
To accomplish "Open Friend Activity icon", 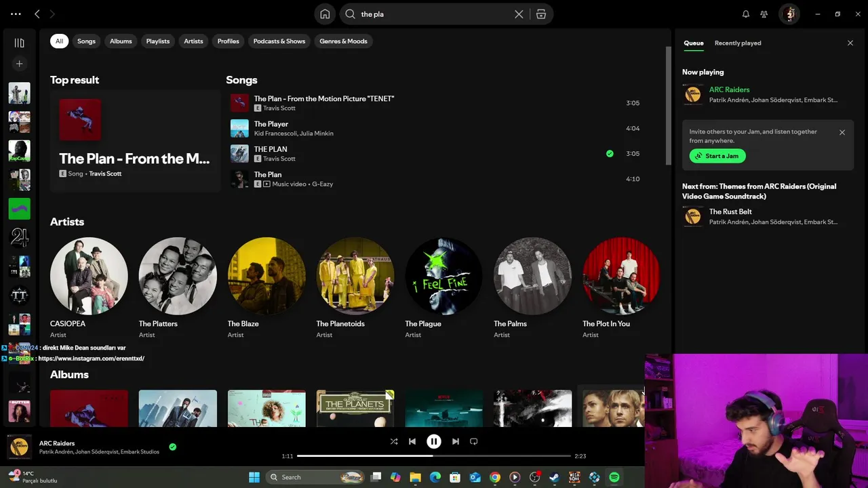I will (764, 14).
